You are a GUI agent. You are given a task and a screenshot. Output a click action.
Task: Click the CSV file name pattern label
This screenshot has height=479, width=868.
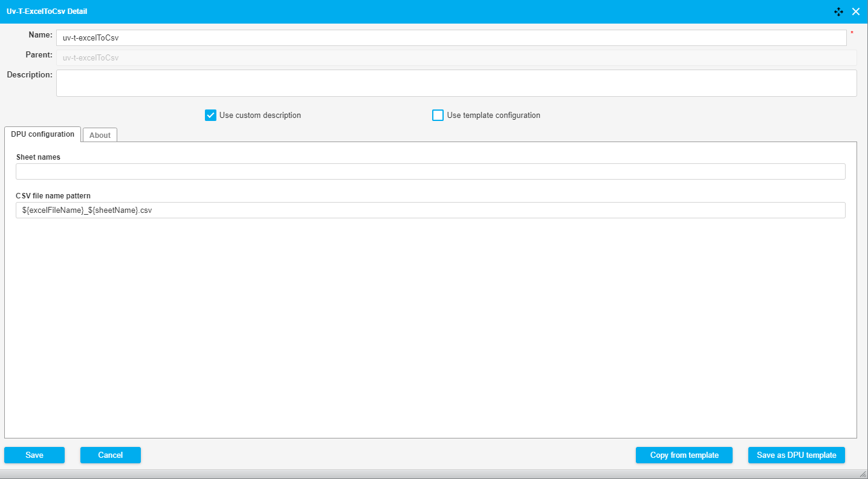[x=53, y=196]
